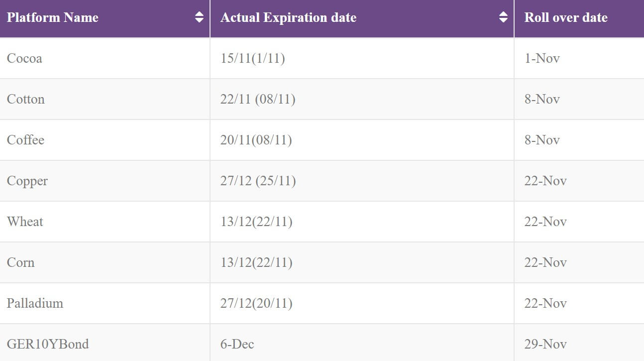Select the Cocoa row name
The height and width of the screenshot is (361, 644).
pos(24,58)
